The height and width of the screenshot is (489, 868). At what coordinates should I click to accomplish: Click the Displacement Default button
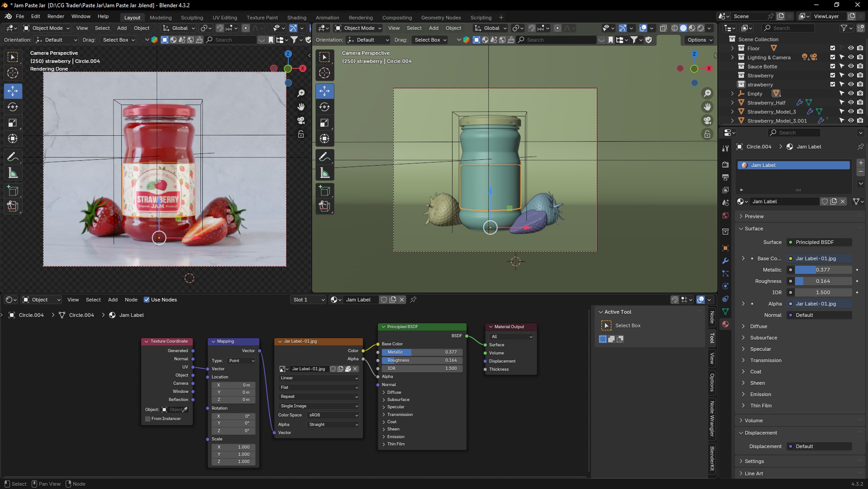(819, 447)
